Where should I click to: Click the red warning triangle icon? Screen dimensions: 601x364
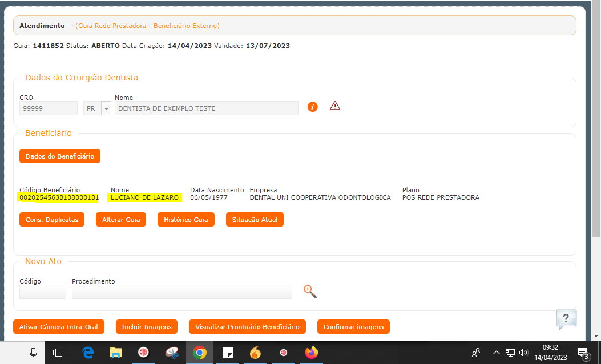coord(334,106)
